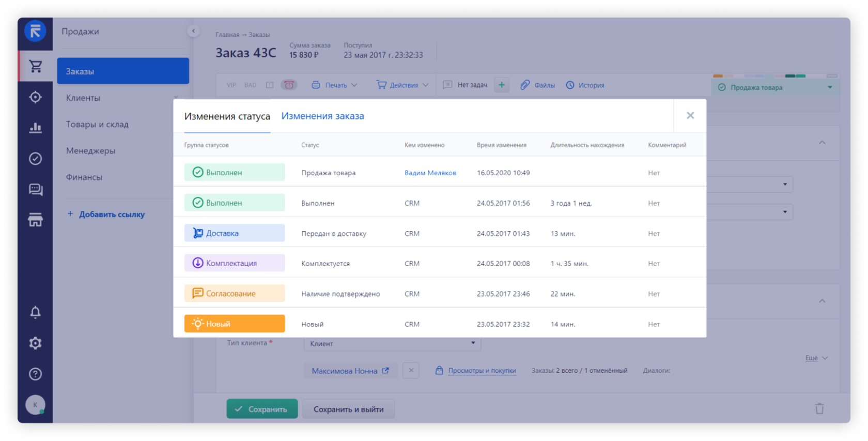Switch to Изменения заказа tab
This screenshot has height=441, width=868.
[322, 116]
